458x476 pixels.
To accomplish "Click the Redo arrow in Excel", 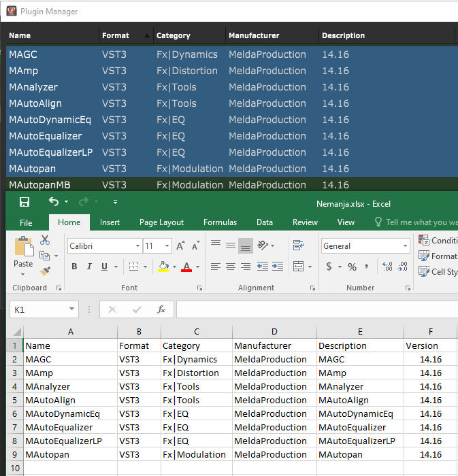I will pos(84,201).
